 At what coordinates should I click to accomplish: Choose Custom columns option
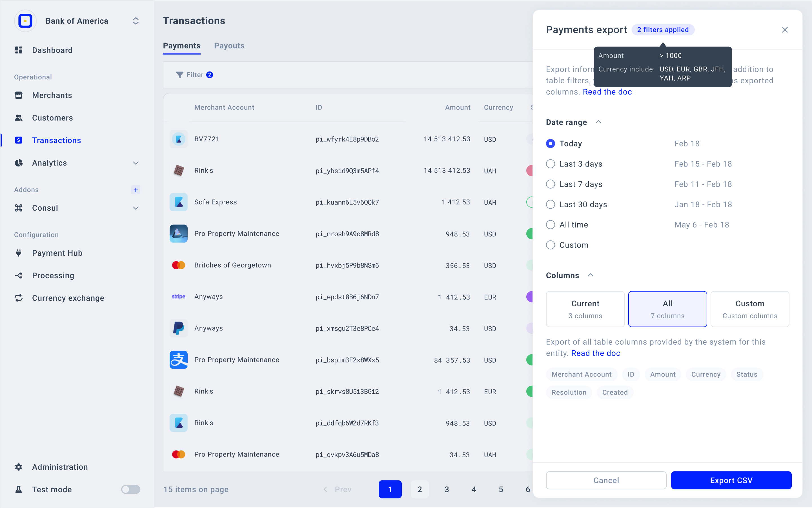pos(749,309)
